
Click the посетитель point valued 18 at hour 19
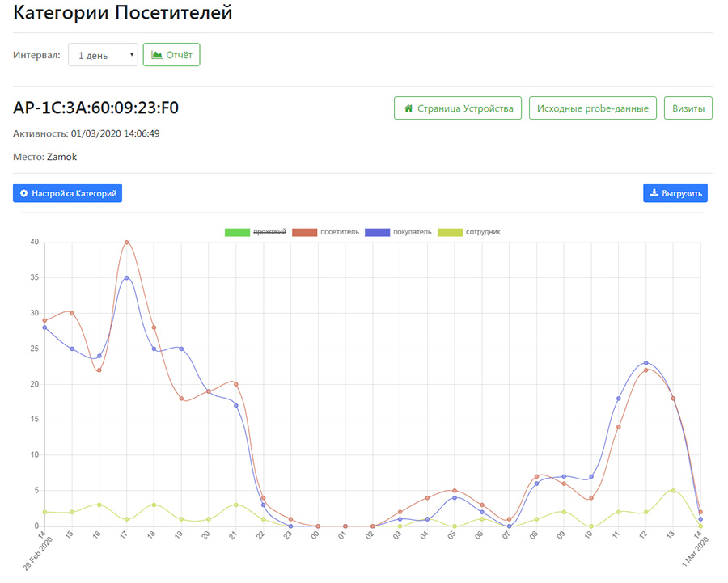tap(181, 399)
